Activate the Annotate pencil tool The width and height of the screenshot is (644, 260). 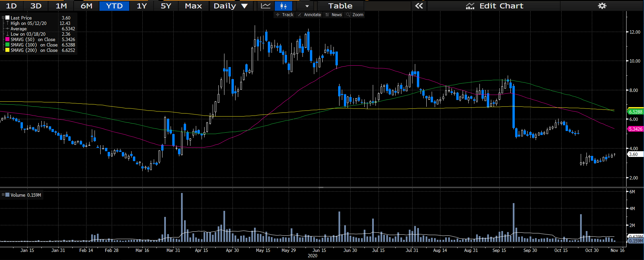(x=309, y=14)
